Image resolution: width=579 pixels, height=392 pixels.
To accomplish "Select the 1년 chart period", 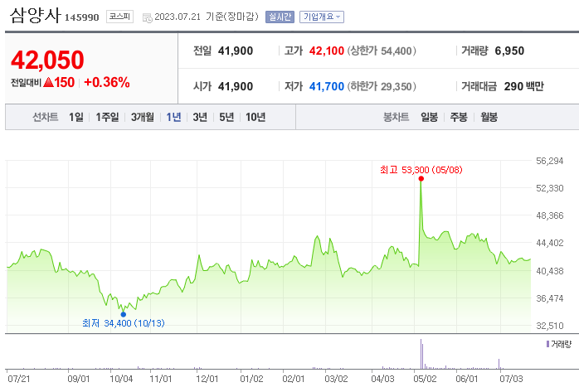I will (x=173, y=117).
